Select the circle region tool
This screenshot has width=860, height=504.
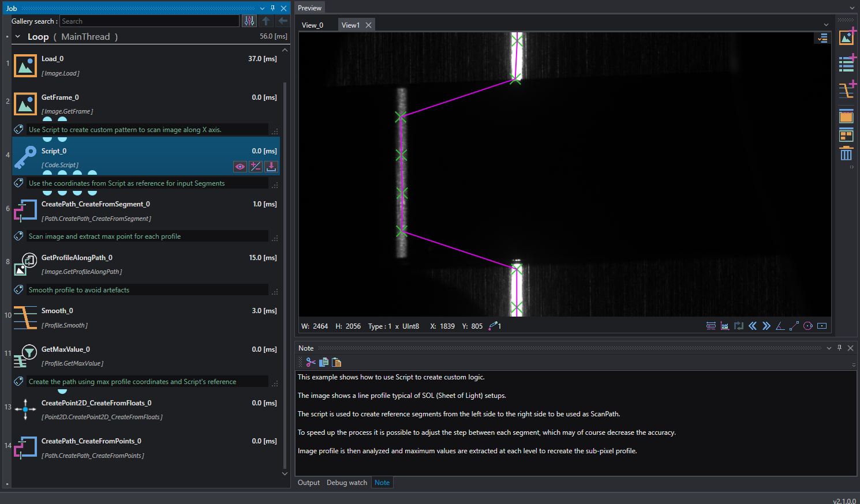pyautogui.click(x=808, y=326)
